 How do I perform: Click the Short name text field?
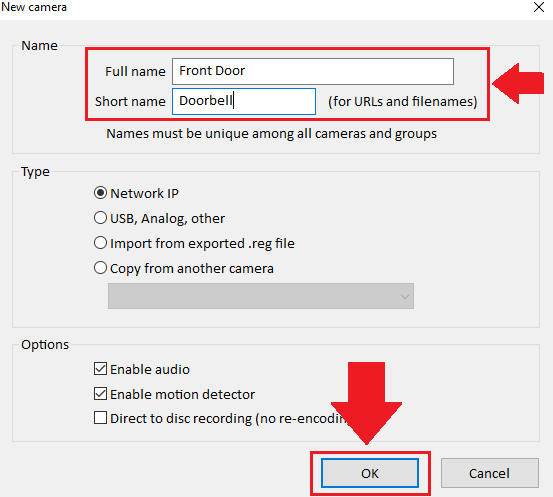coord(244,101)
